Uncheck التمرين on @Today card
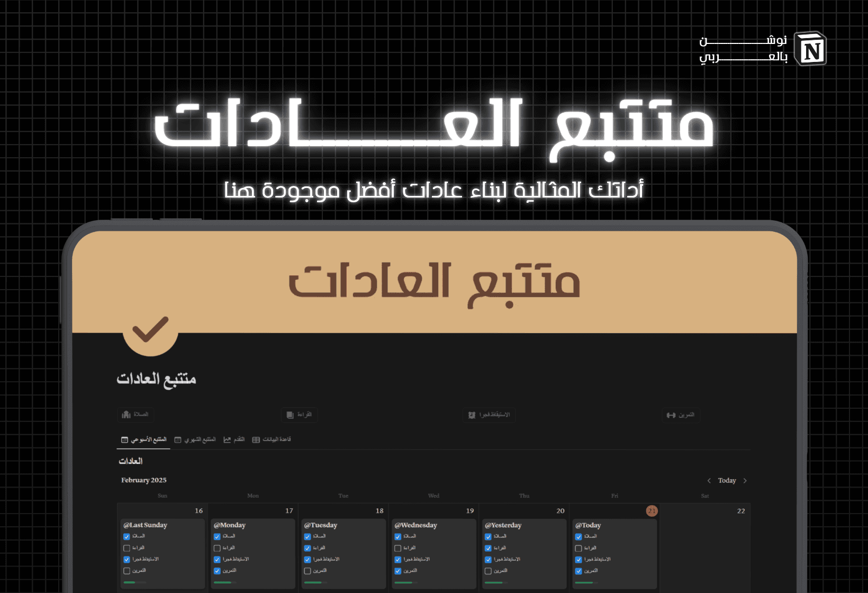The image size is (868, 593). (578, 571)
